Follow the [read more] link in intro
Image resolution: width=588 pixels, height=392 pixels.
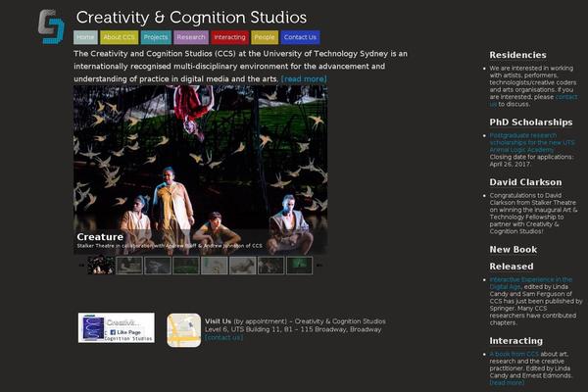(x=304, y=78)
